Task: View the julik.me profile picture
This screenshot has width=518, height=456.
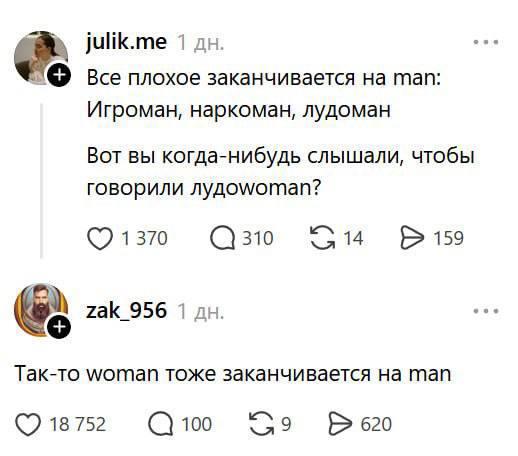Action: pyautogui.click(x=41, y=57)
